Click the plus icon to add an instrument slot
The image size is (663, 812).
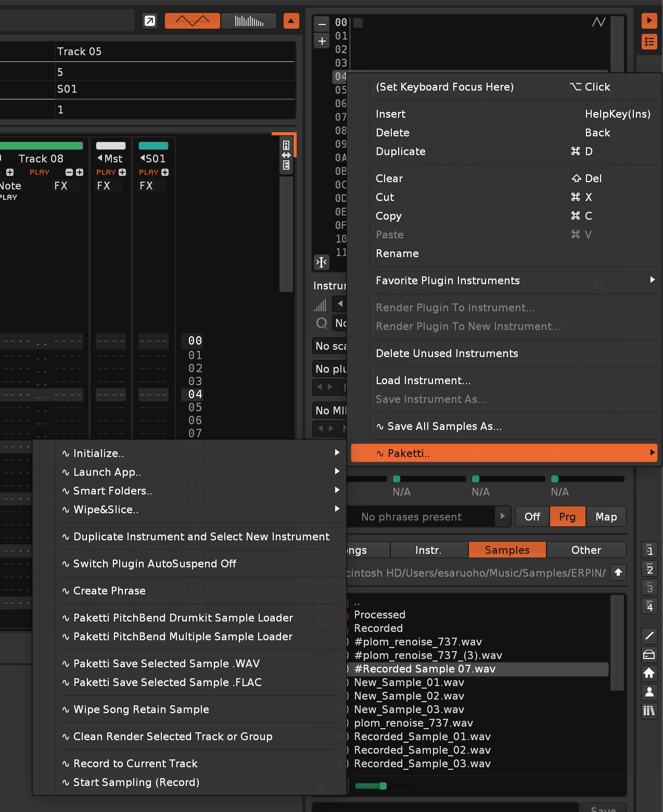pyautogui.click(x=322, y=41)
